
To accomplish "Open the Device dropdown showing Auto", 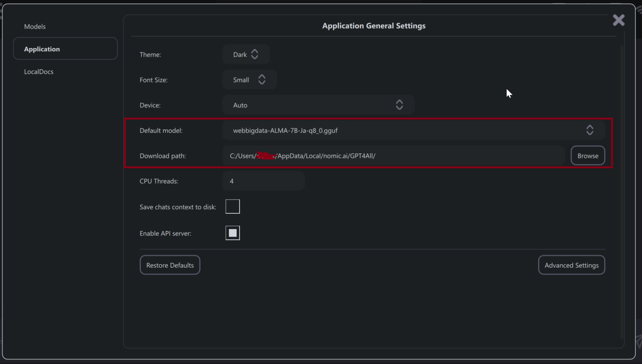I will point(318,105).
